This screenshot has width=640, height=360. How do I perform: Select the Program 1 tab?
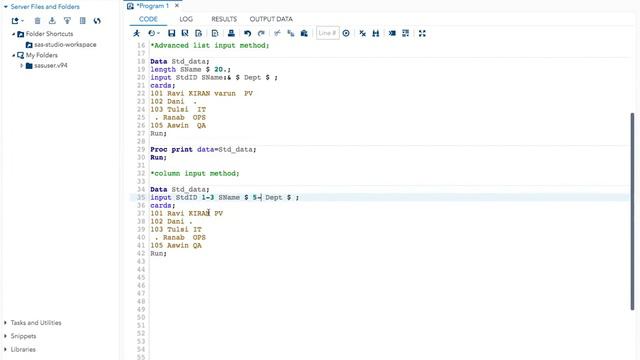point(152,6)
